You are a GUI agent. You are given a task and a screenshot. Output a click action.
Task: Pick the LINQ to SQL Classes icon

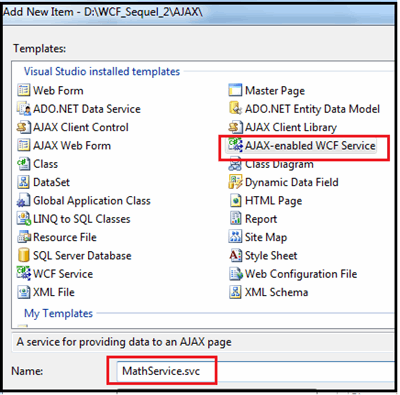(x=23, y=219)
